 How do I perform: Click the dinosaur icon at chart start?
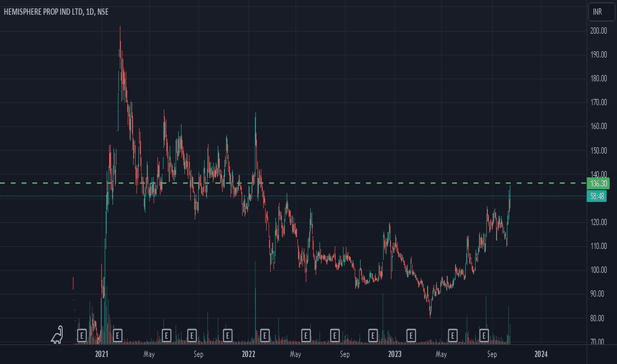(x=58, y=335)
